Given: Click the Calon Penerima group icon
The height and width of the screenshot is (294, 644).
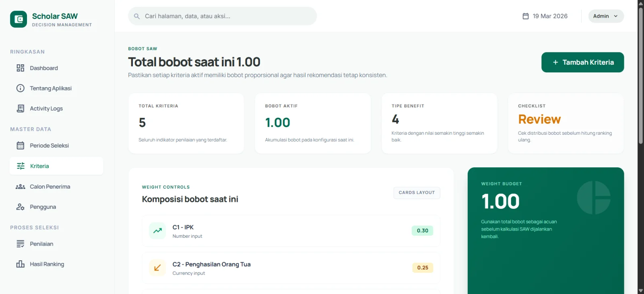Looking at the screenshot, I should tap(21, 187).
